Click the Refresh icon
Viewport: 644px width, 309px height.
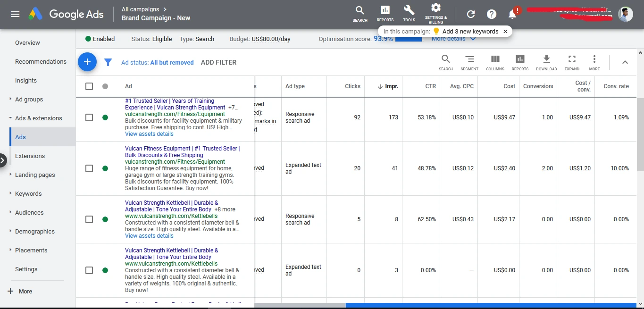471,14
